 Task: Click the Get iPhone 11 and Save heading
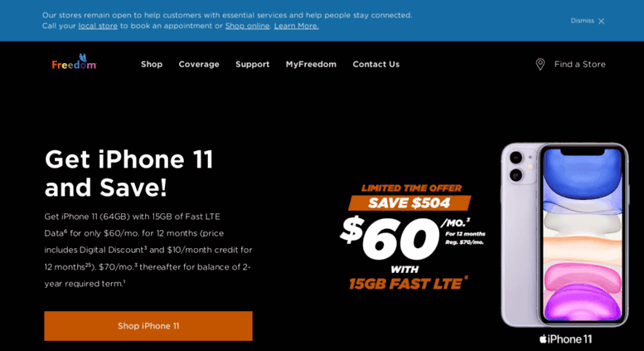pos(129,173)
